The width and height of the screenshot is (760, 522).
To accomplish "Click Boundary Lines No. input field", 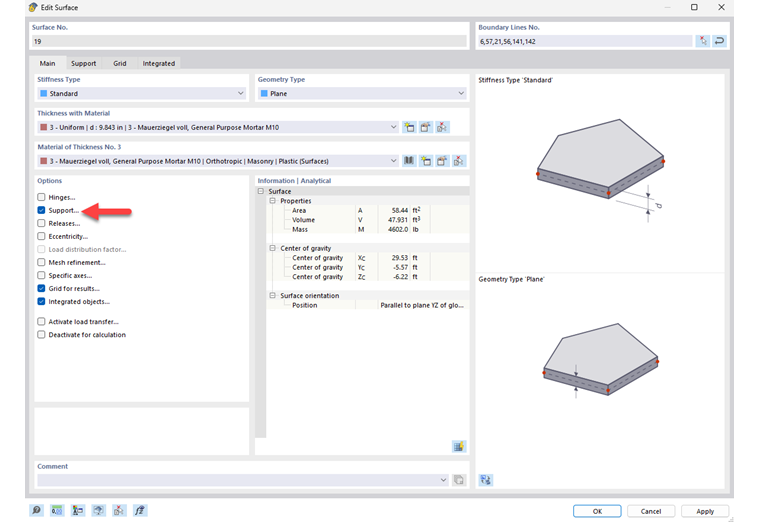I will 585,41.
